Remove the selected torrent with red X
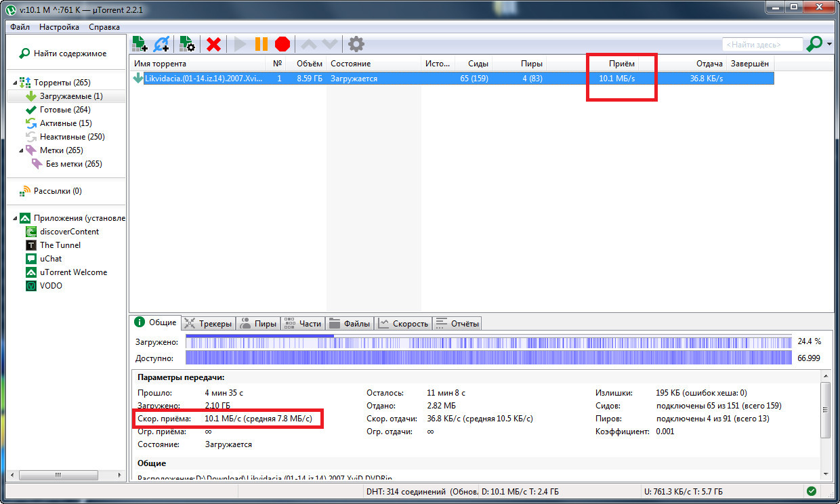 point(214,45)
